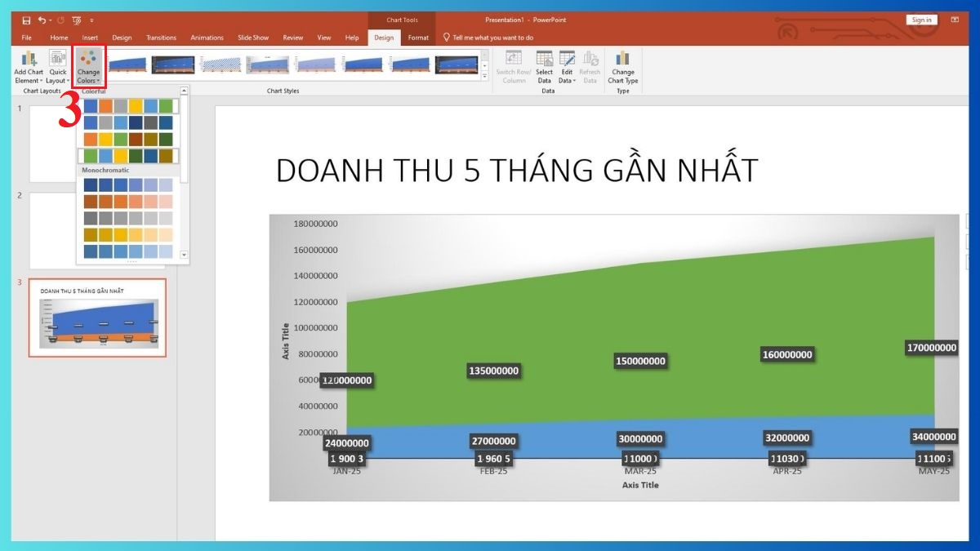Open the Animations ribbon tab

coord(207,37)
